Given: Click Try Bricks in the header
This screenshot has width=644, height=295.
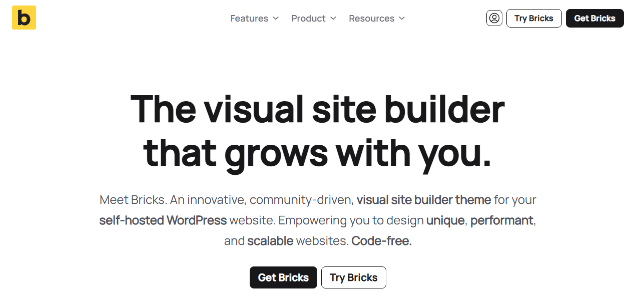Looking at the screenshot, I should tap(534, 18).
